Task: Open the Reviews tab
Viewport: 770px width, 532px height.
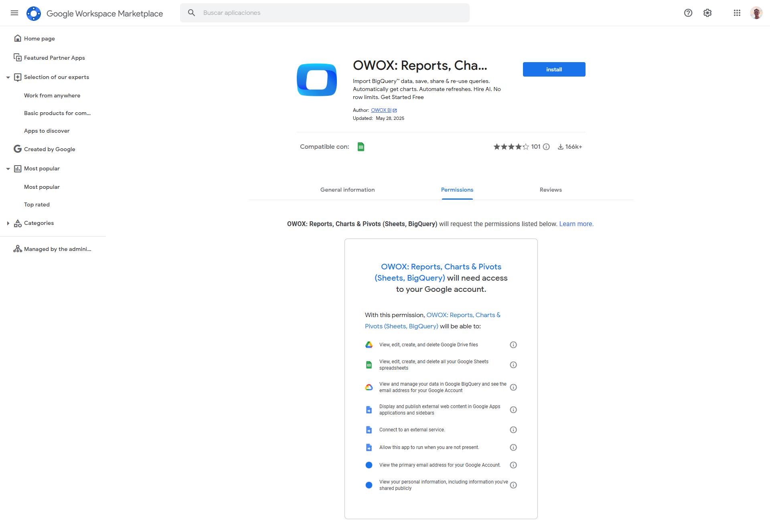Action: pos(551,190)
